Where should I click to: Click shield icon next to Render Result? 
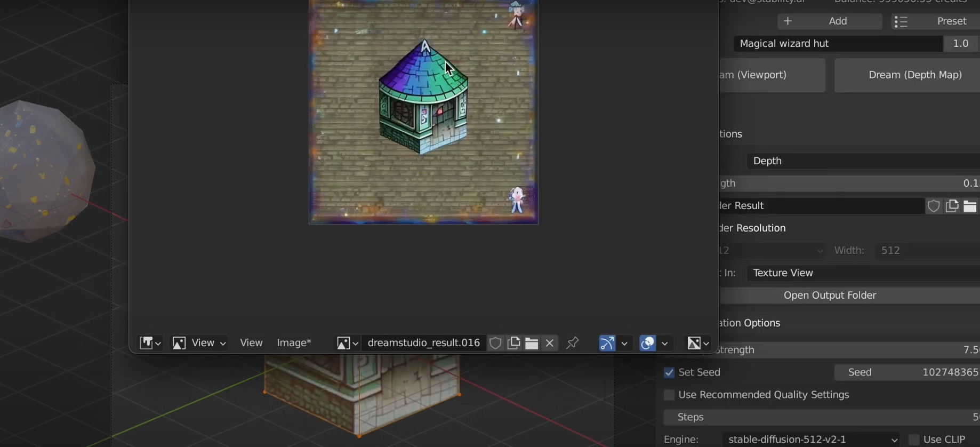(934, 206)
